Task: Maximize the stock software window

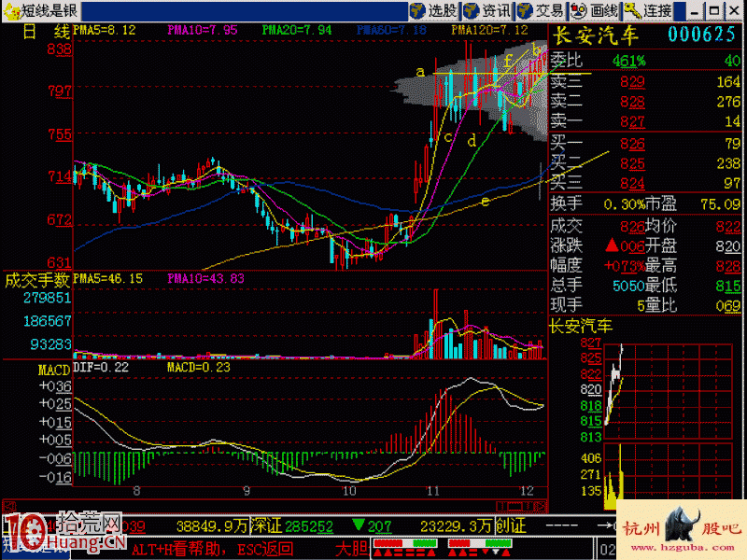Action: 714,10
